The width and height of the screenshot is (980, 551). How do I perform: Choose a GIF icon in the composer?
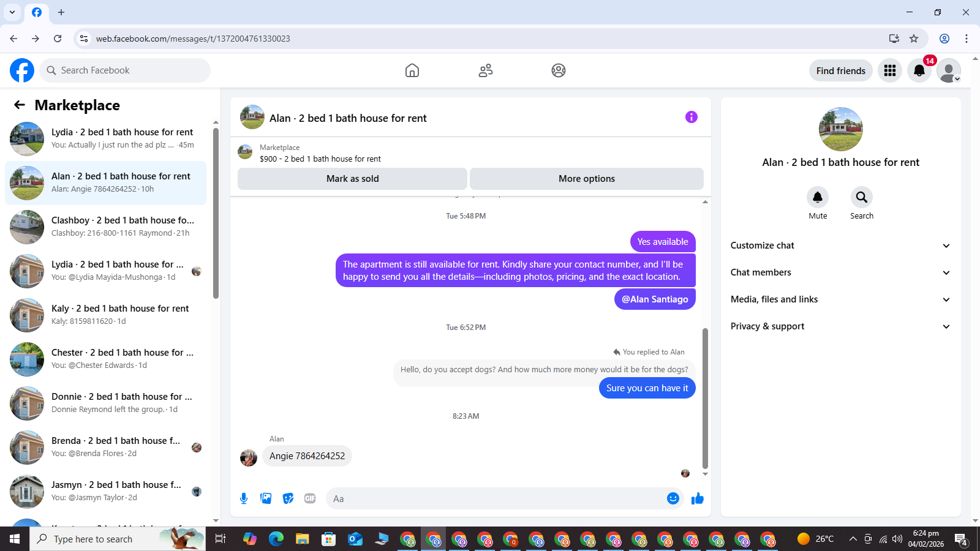click(310, 498)
